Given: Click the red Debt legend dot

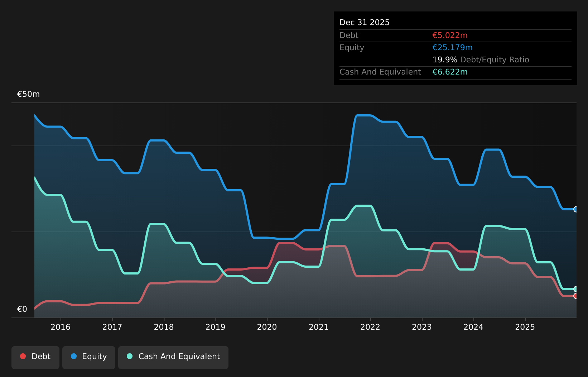Looking at the screenshot, I should pos(23,356).
